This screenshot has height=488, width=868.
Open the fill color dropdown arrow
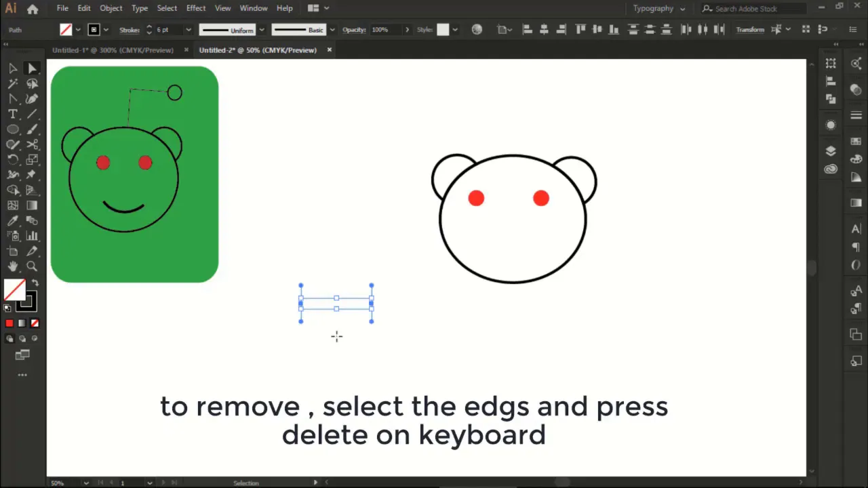pyautogui.click(x=78, y=30)
